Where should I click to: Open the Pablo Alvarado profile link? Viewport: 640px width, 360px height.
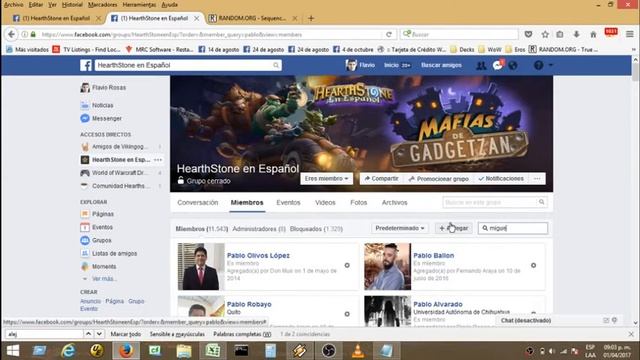tap(438, 304)
